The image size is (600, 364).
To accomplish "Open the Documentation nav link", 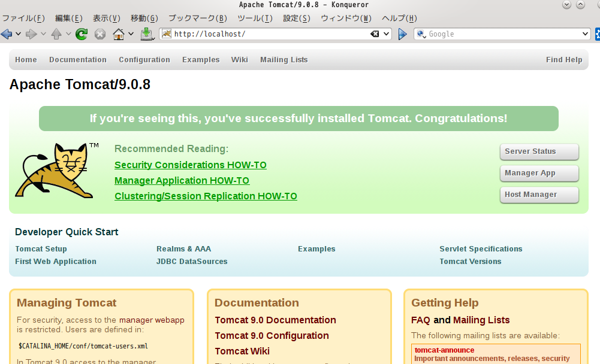I will click(x=78, y=60).
